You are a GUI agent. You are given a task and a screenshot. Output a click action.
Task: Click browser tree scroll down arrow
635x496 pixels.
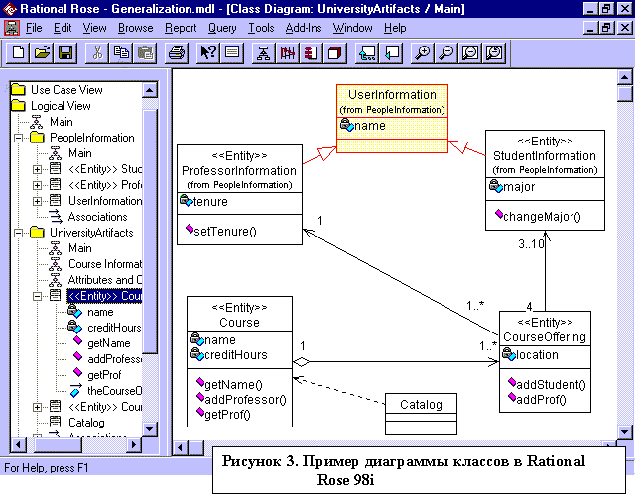(x=150, y=428)
